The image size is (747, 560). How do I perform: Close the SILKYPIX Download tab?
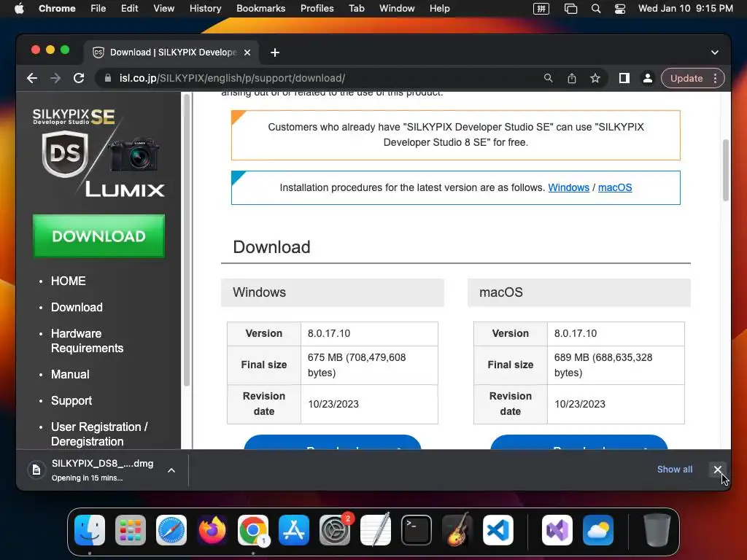coord(247,52)
